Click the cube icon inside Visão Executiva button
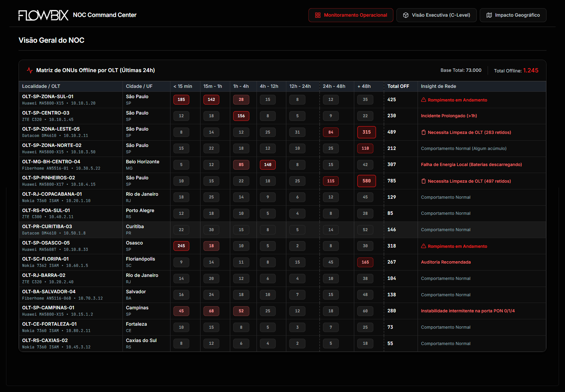 (406, 15)
